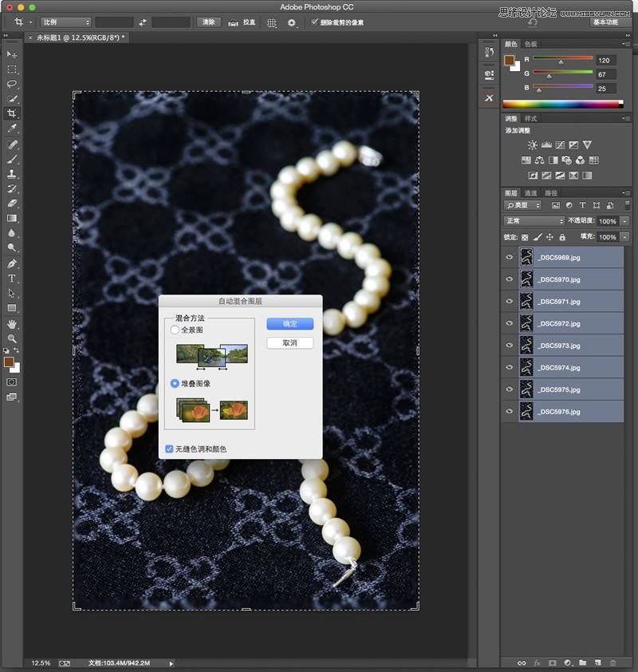The image size is (638, 672).
Task: Select 堆叠图像 radio option
Action: coord(175,383)
